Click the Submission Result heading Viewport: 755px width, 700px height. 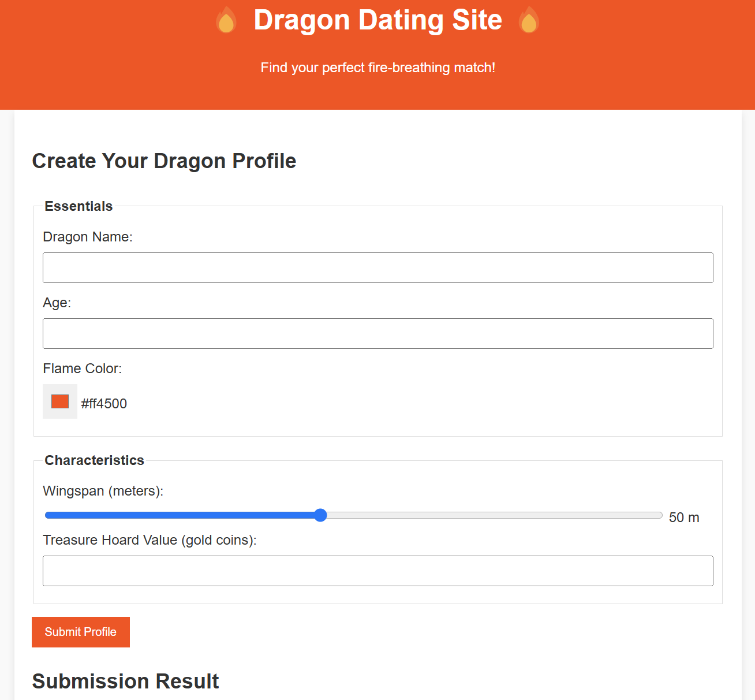tap(125, 682)
